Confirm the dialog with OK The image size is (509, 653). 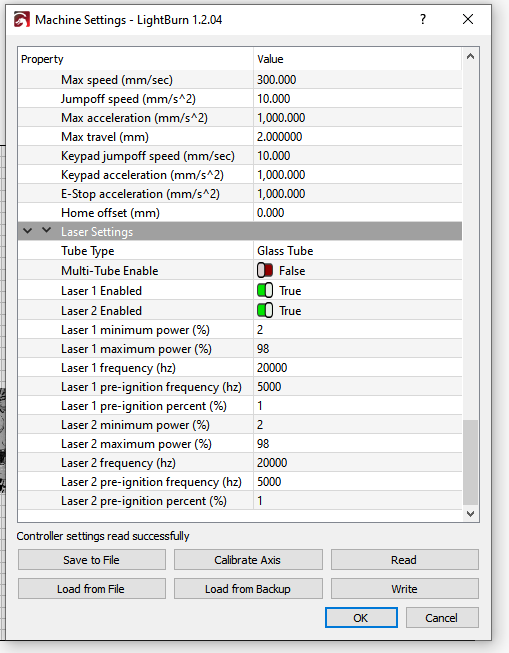361,618
